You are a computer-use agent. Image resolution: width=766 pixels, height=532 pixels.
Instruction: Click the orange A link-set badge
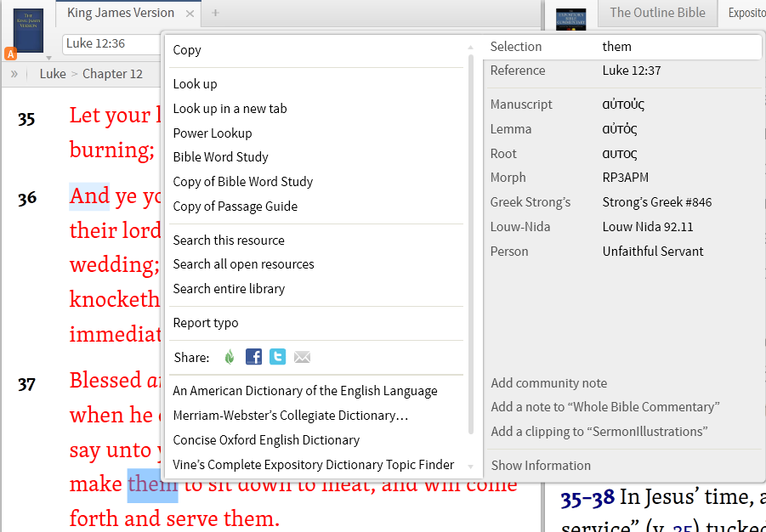[x=11, y=54]
